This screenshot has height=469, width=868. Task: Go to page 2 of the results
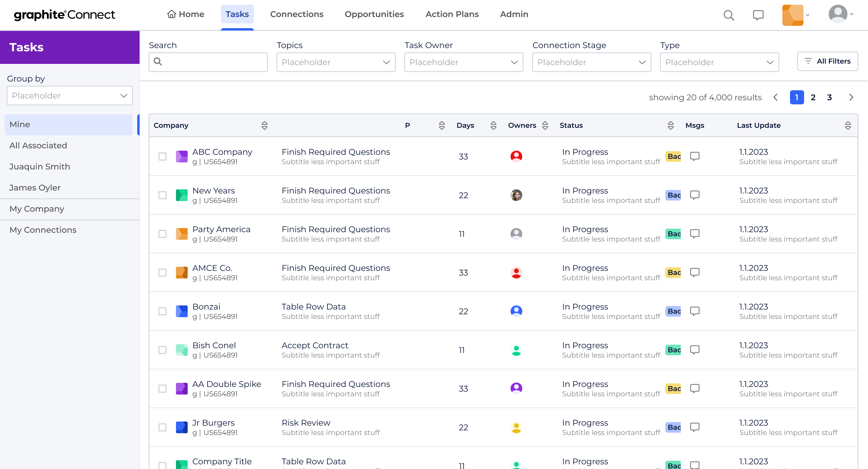[813, 97]
